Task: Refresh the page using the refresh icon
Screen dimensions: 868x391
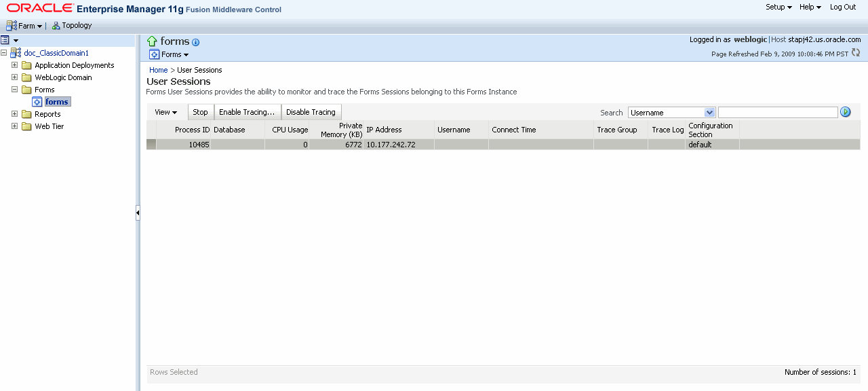Action: click(x=856, y=52)
